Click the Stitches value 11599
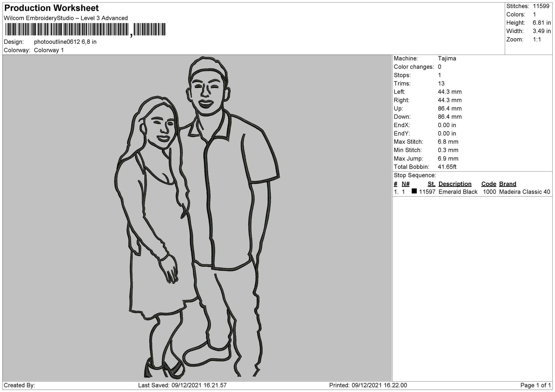 pos(541,6)
